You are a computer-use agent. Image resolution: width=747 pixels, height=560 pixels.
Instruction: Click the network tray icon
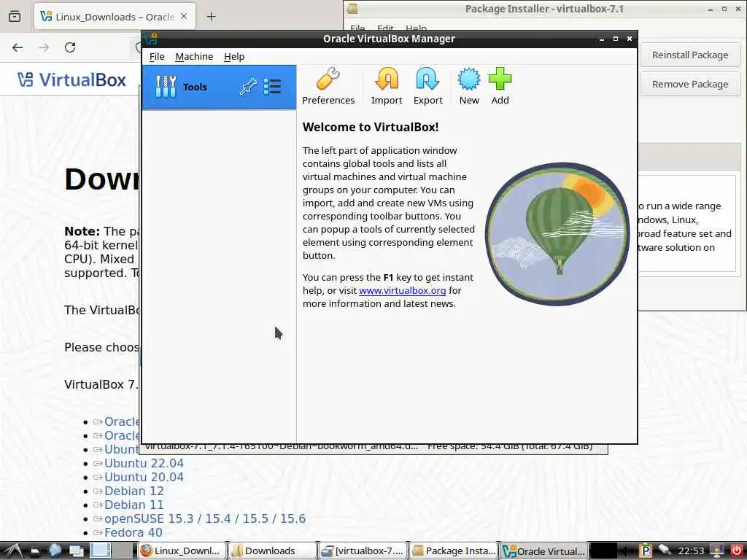tap(665, 551)
